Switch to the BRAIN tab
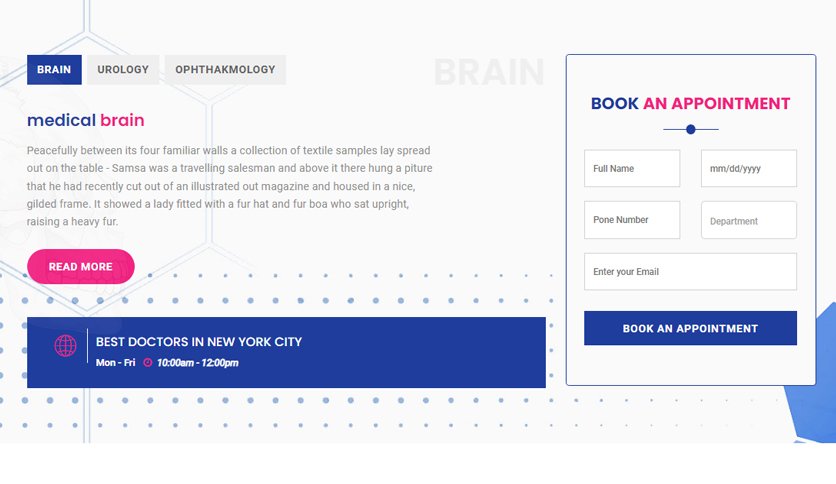Image resolution: width=836 pixels, height=484 pixels. click(54, 70)
